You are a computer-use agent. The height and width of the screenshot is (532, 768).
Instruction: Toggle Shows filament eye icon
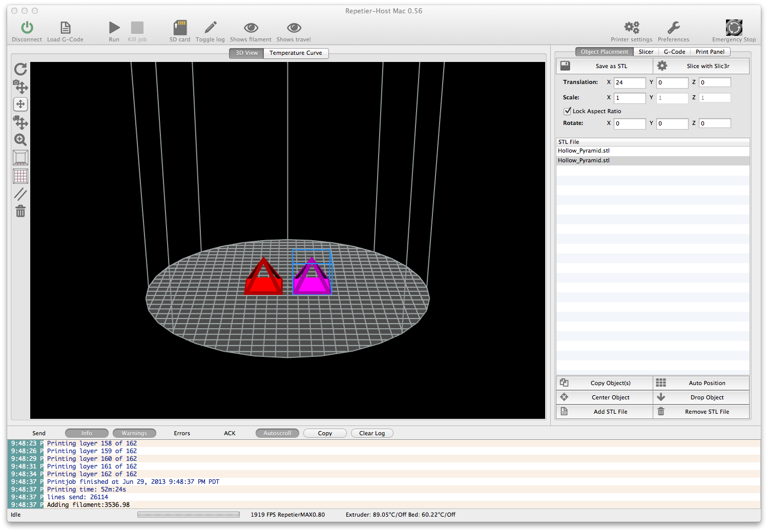point(251,28)
